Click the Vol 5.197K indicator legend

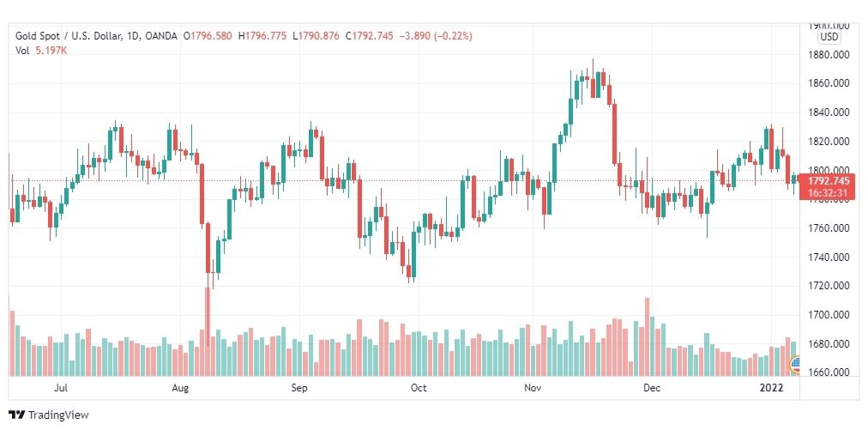point(41,51)
